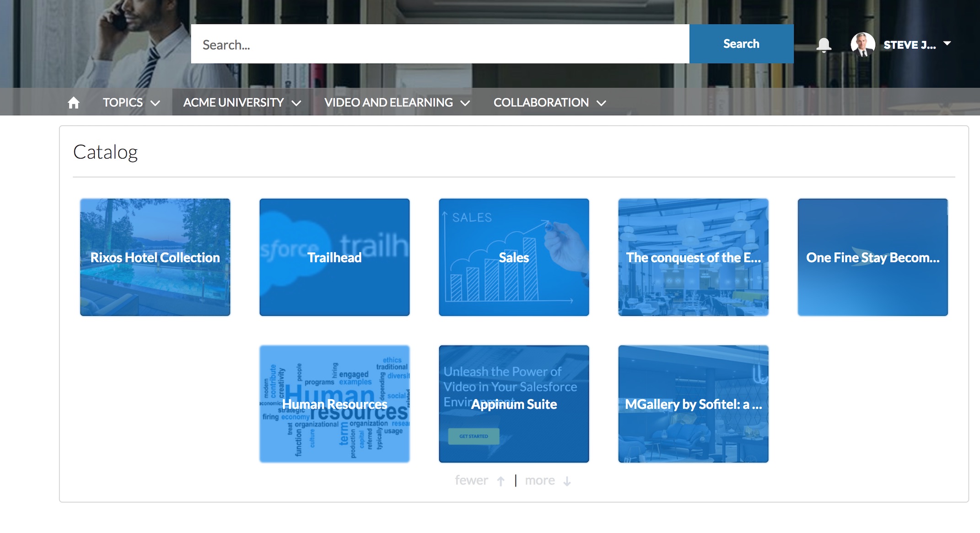Open Video and eLearning menu
Viewport: 980px width, 533px height.
tap(389, 102)
